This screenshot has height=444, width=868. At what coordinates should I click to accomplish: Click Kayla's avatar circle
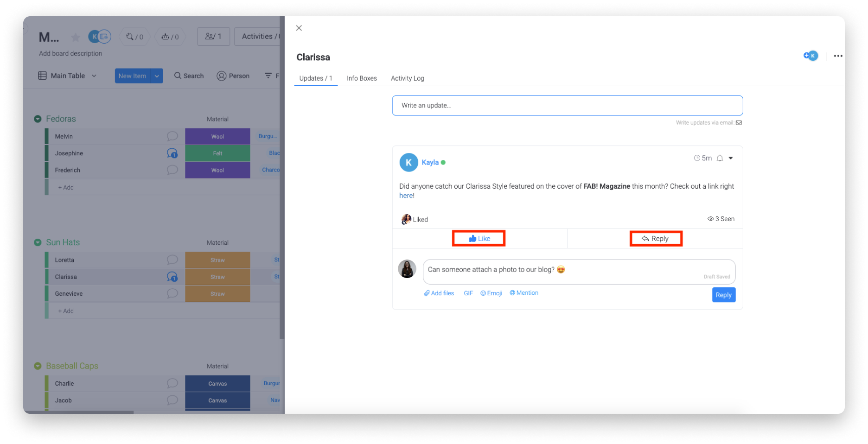pyautogui.click(x=408, y=163)
